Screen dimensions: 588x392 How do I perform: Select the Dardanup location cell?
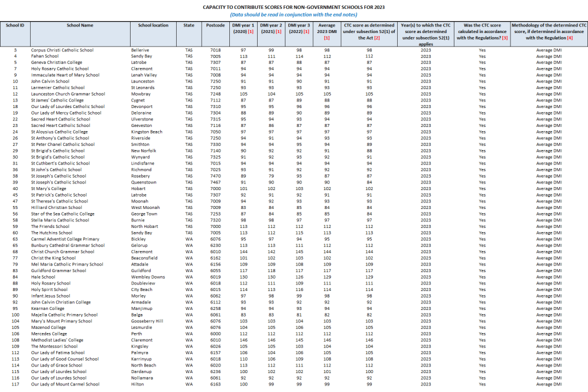pyautogui.click(x=141, y=371)
